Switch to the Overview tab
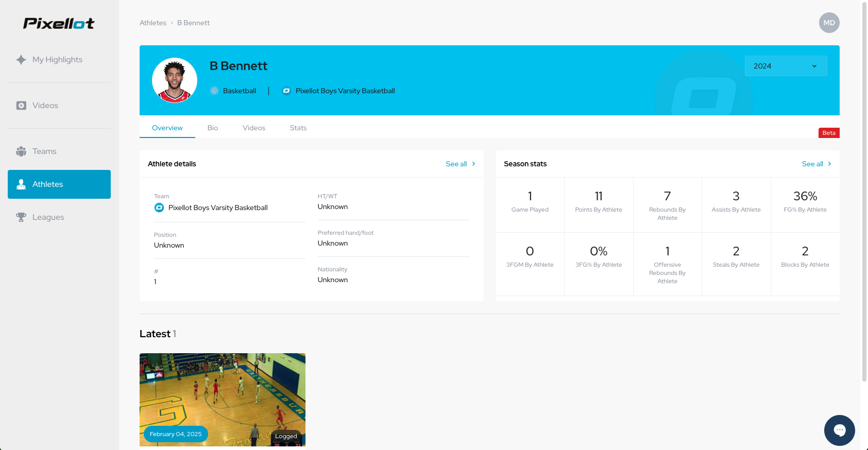The image size is (868, 450). pos(167,128)
